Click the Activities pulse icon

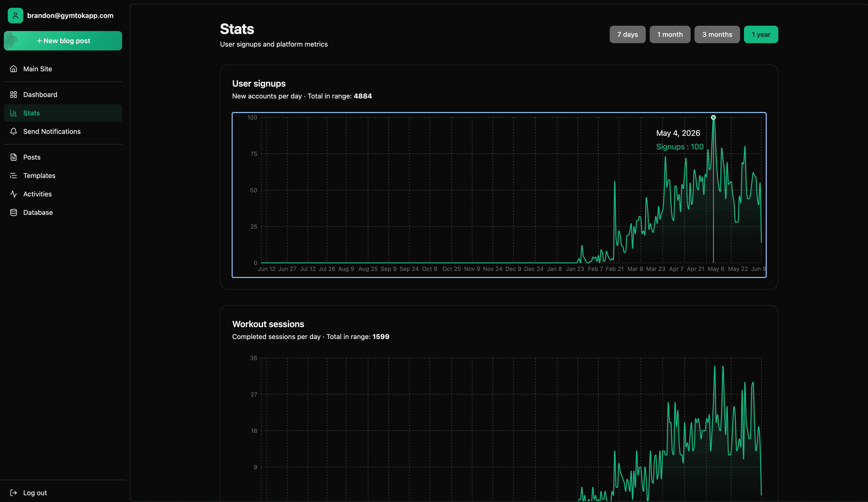coord(13,194)
